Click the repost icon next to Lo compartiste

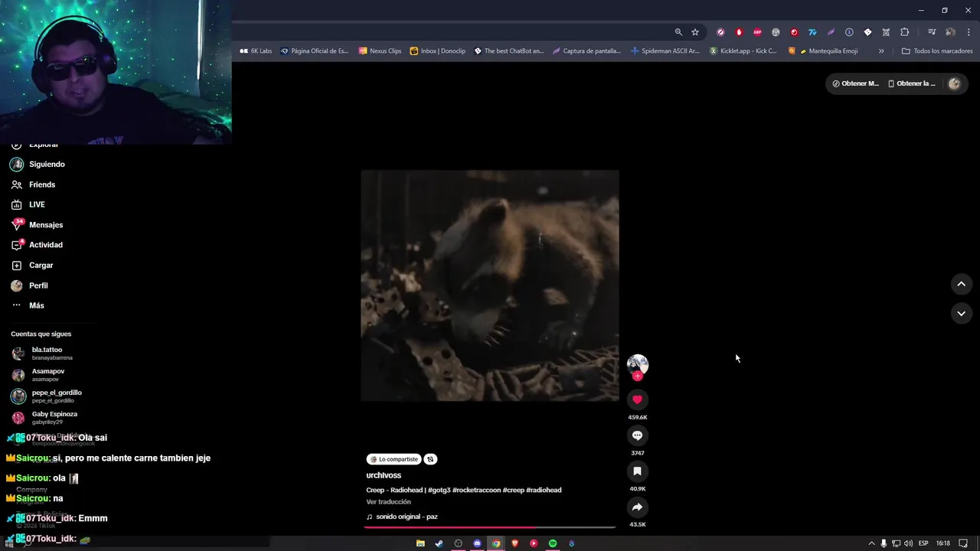pyautogui.click(x=430, y=459)
